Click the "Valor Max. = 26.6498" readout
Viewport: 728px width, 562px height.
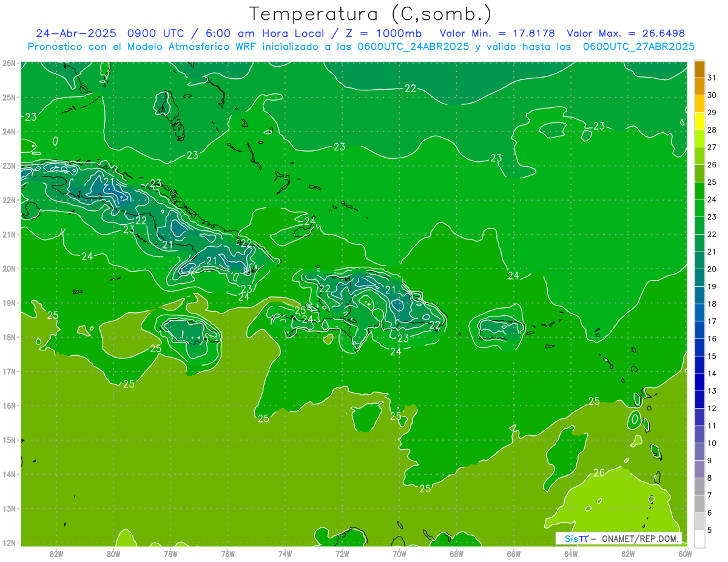[625, 33]
